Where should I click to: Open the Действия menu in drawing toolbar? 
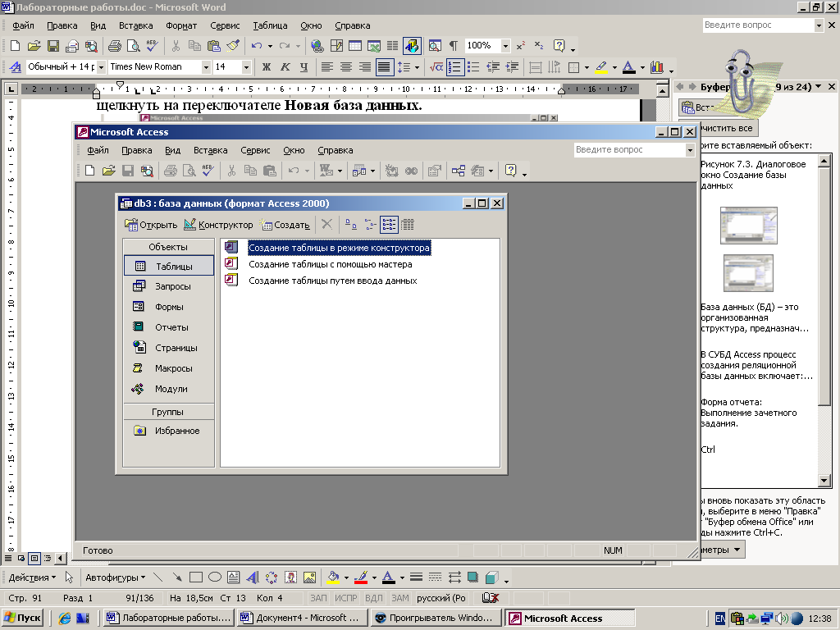[32, 577]
